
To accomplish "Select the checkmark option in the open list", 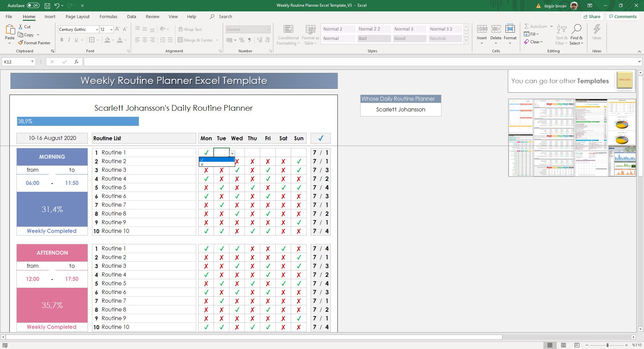I will click(216, 159).
